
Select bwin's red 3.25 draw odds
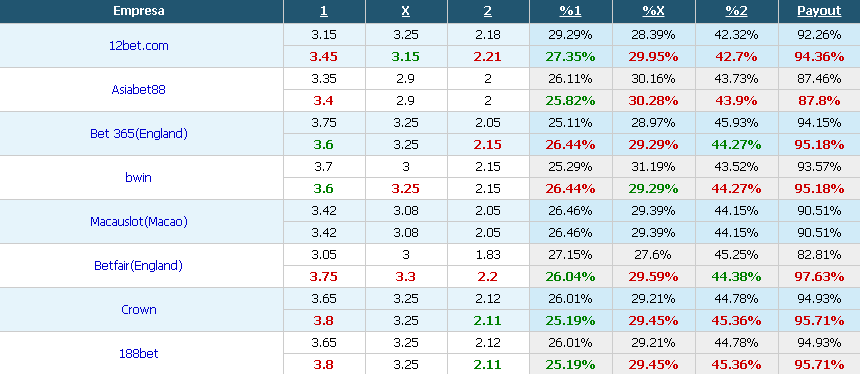(x=406, y=189)
